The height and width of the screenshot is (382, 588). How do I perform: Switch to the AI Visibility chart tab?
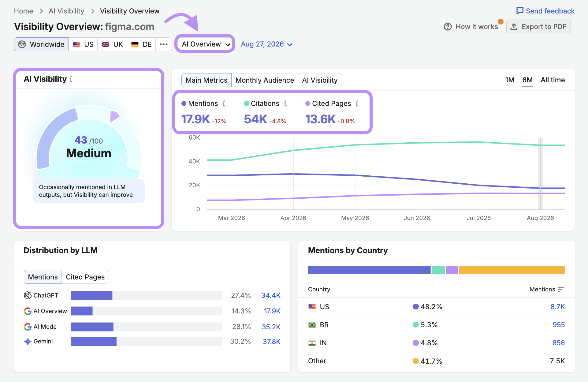pyautogui.click(x=320, y=80)
